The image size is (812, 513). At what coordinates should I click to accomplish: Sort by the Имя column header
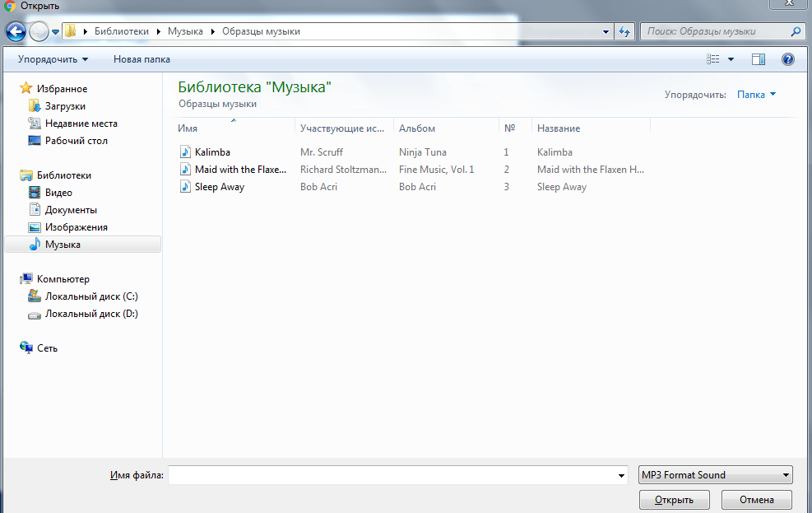coord(234,128)
